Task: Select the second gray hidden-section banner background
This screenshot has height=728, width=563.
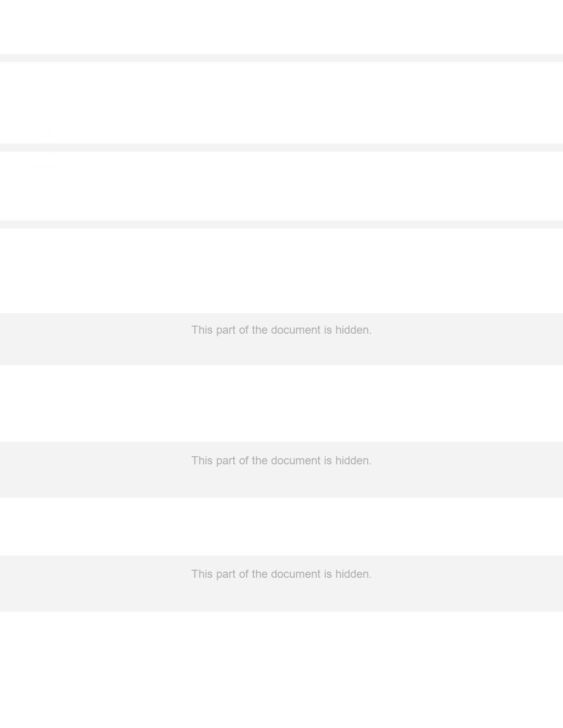Action: (x=281, y=470)
